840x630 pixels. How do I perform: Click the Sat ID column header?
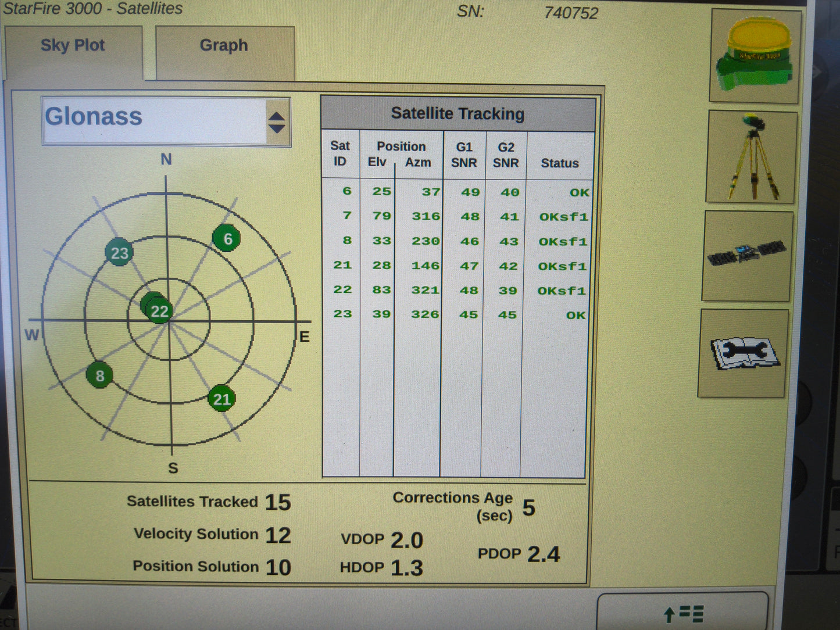click(x=340, y=154)
